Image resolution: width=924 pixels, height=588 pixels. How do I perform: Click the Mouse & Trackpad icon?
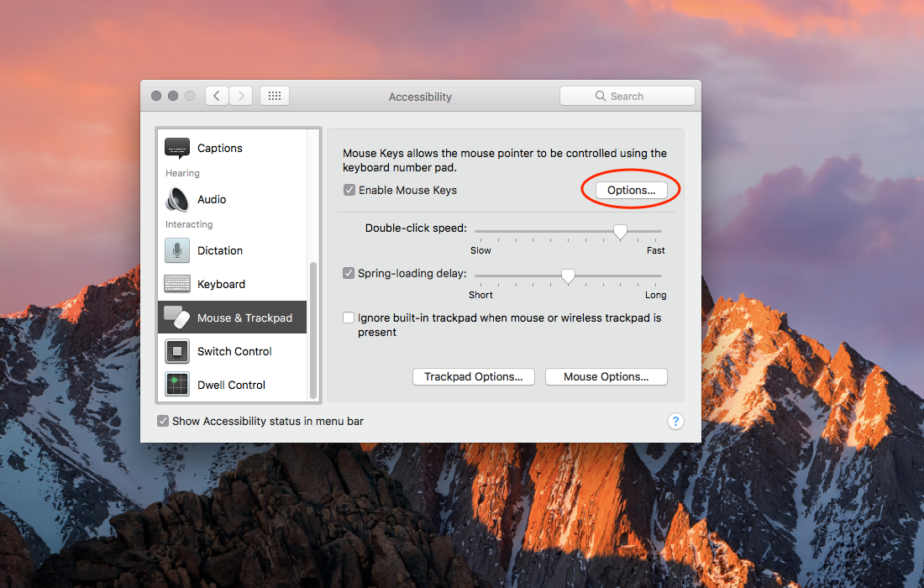tap(176, 318)
